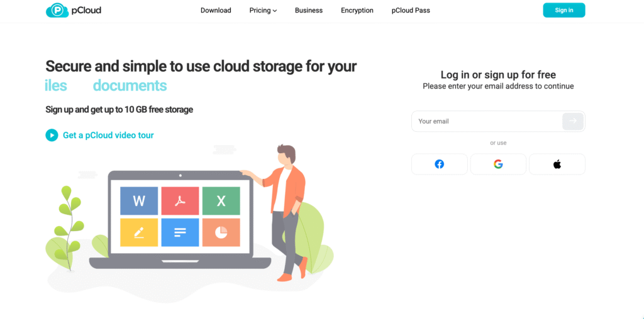The height and width of the screenshot is (319, 644).
Task: Open the Get a pCloud video tour link
Action: point(108,135)
